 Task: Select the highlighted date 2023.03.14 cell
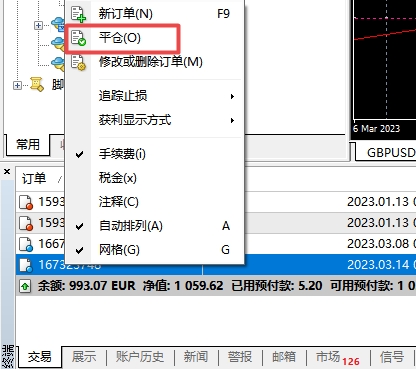[378, 265]
